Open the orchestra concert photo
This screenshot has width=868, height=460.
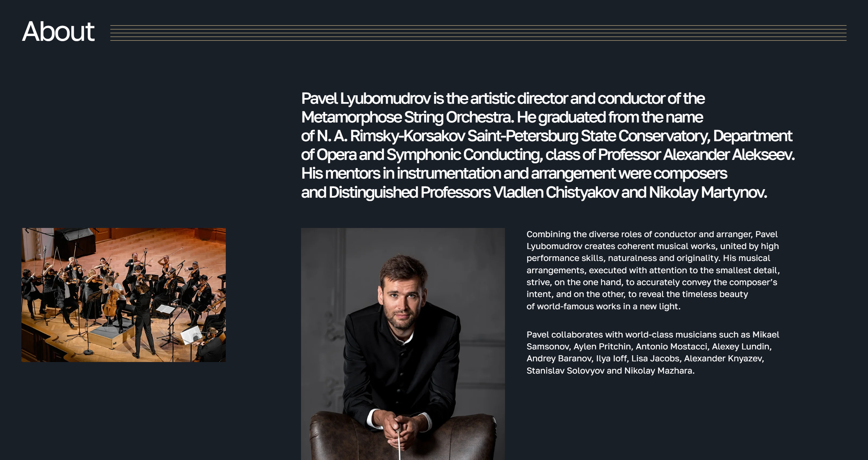coord(124,295)
